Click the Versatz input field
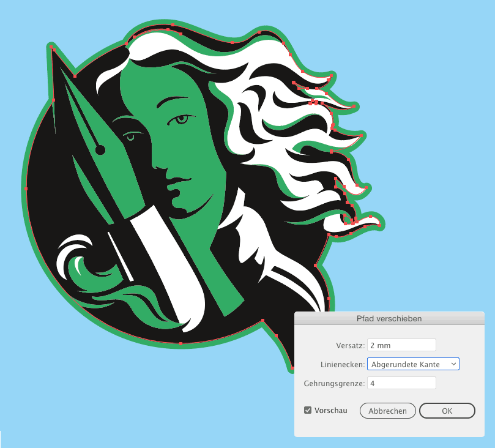Viewport: 495px width, 448px height. pos(401,345)
